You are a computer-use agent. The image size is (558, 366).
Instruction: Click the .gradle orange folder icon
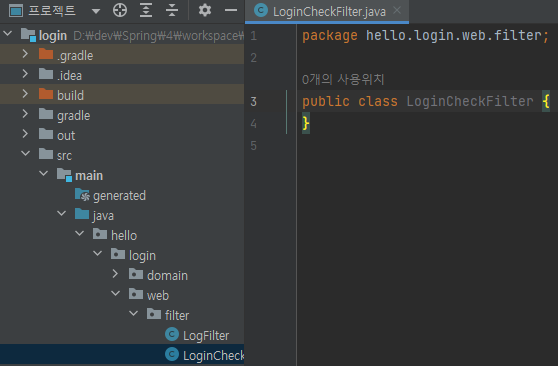46,54
